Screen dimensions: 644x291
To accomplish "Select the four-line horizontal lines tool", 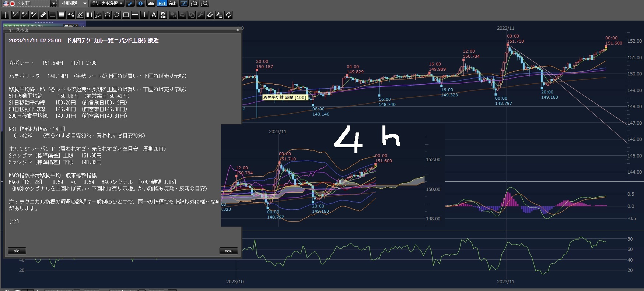I will [61, 15].
